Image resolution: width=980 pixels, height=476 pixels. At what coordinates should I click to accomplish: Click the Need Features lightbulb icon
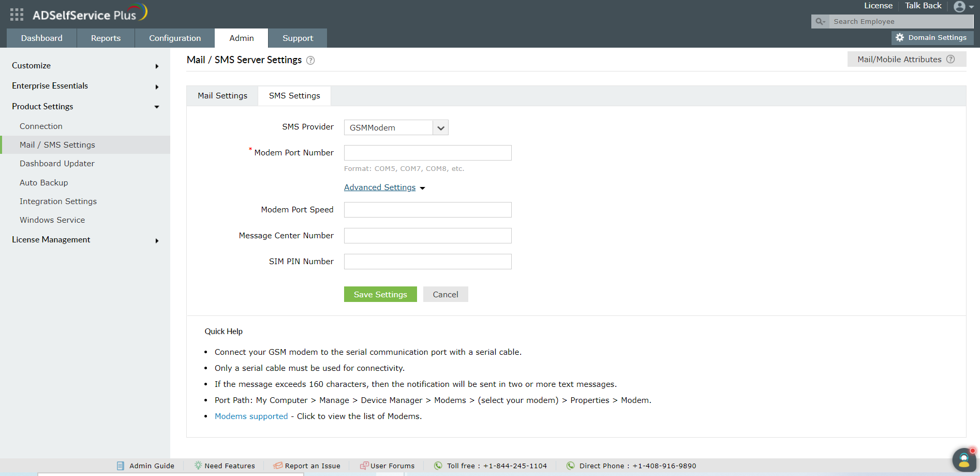point(198,466)
